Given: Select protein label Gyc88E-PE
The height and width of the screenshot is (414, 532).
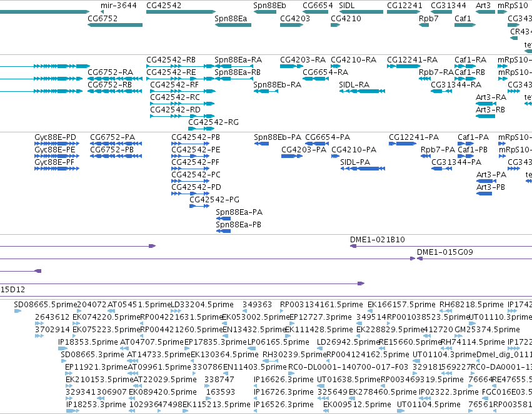Looking at the screenshot, I should pyautogui.click(x=54, y=150).
